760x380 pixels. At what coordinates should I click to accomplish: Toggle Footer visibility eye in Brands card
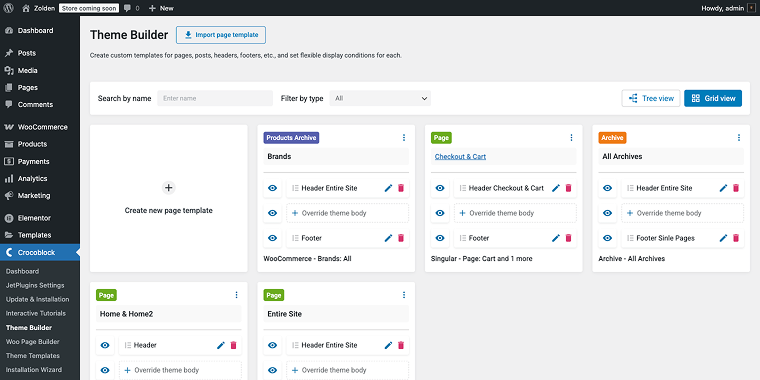pyautogui.click(x=272, y=238)
